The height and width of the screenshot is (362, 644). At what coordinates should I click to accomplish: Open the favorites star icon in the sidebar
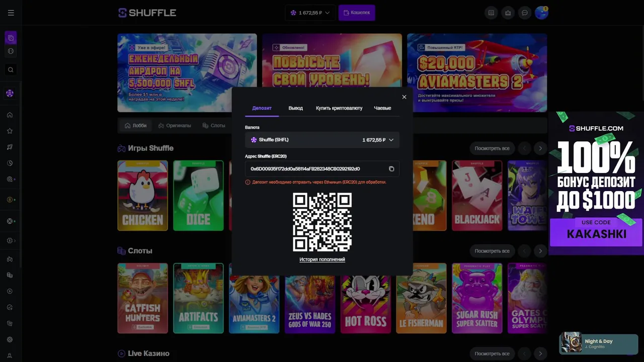[10, 131]
